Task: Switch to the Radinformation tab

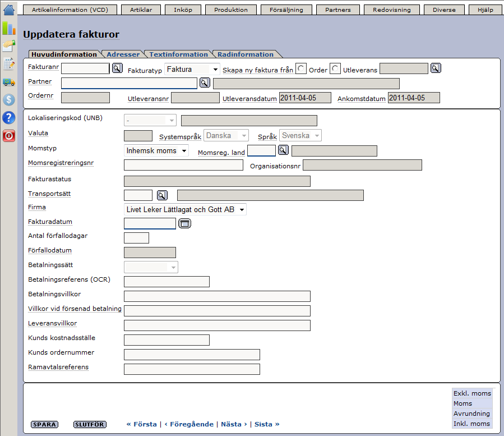Action: click(x=245, y=54)
